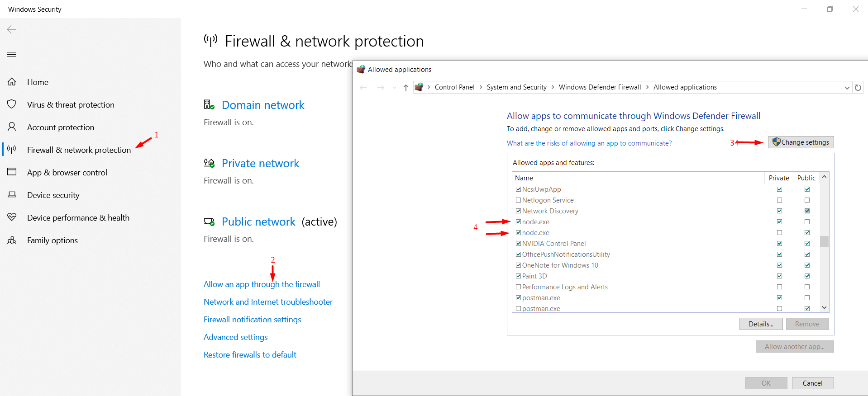Open the hamburger navigation menu icon
This screenshot has width=868, height=396.
[x=12, y=55]
